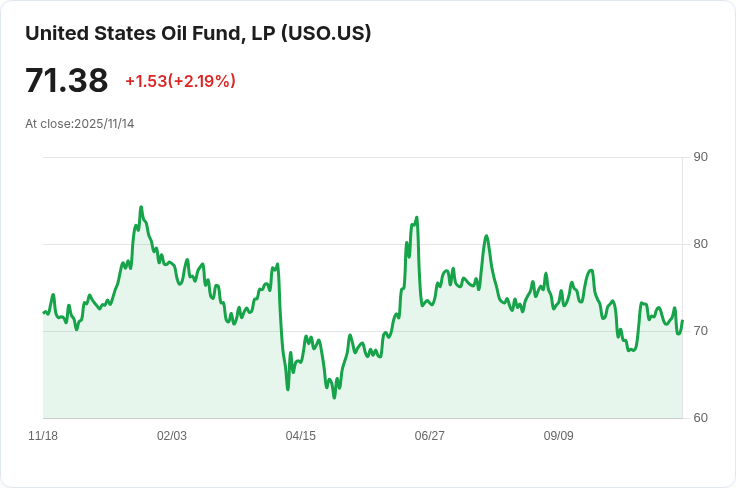Select the 04/15 date on x-axis

click(x=301, y=436)
